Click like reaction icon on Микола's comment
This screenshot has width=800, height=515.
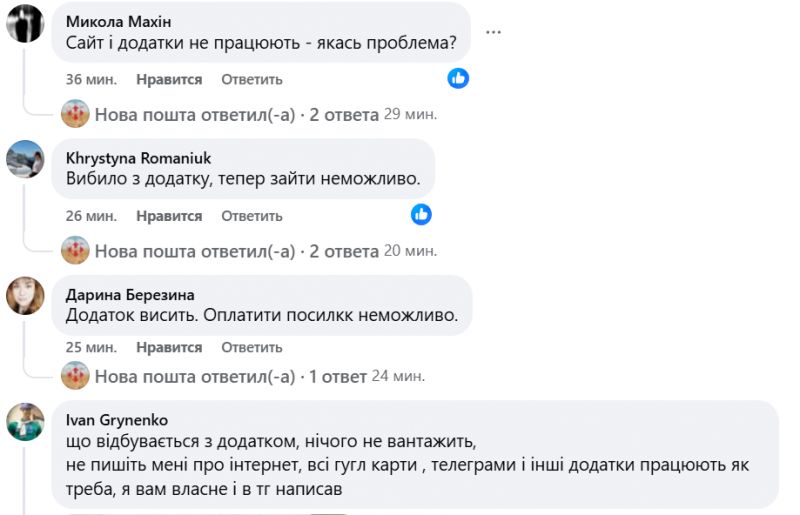click(458, 78)
